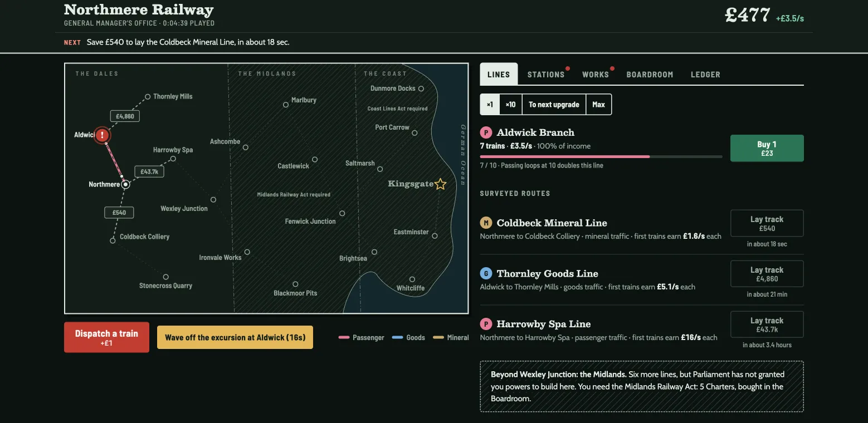Click the Midlands Railway Act required label
Viewport: 868px width, 423px height.
tap(294, 195)
